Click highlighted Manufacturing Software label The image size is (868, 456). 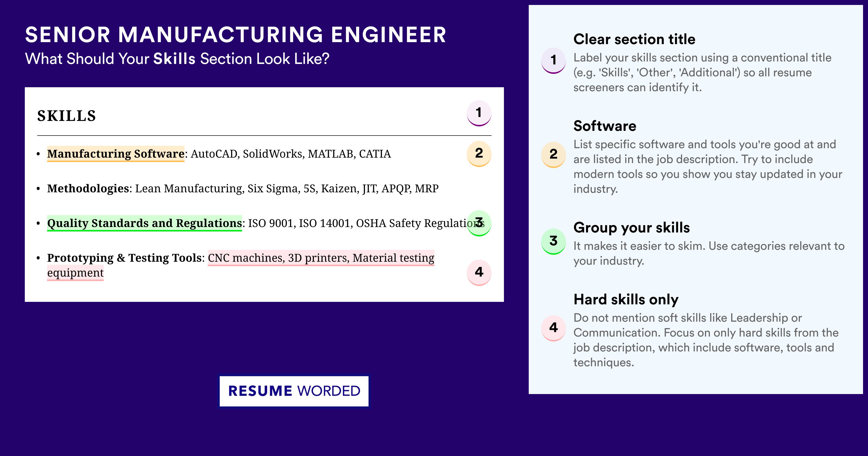click(x=116, y=154)
